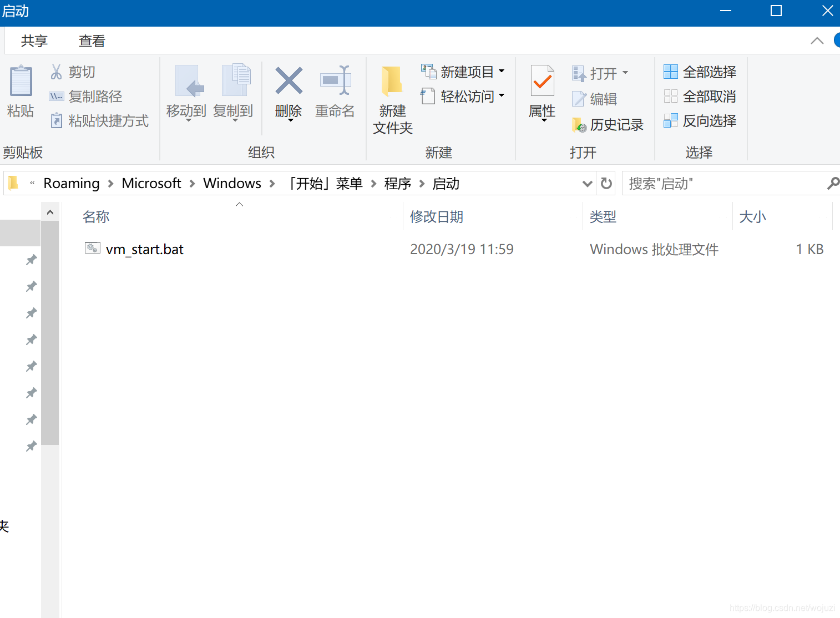Click the 1 KB size cell
This screenshot has height=618, width=840.
pos(809,249)
